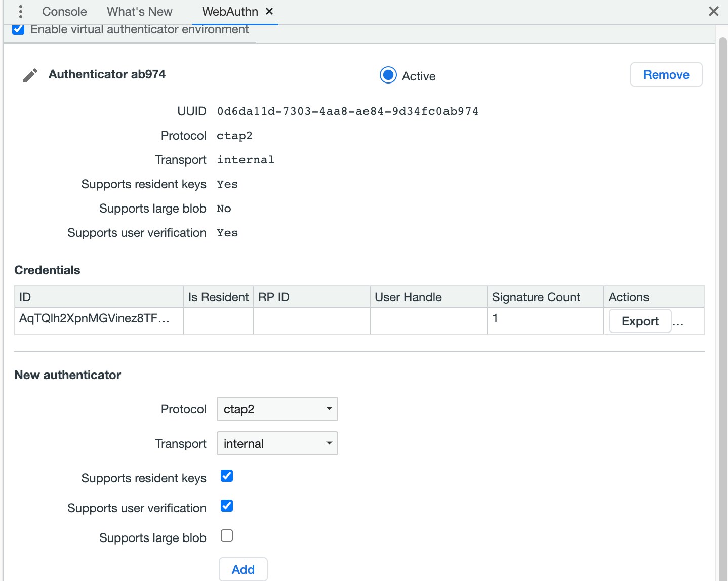Remove Authenticator ab974
This screenshot has width=728, height=581.
point(666,75)
